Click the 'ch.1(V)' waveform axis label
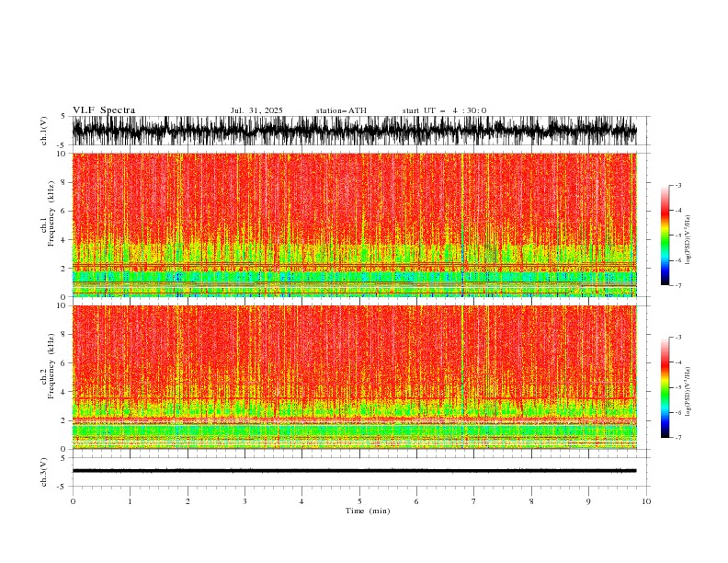The image size is (728, 563). (44, 131)
